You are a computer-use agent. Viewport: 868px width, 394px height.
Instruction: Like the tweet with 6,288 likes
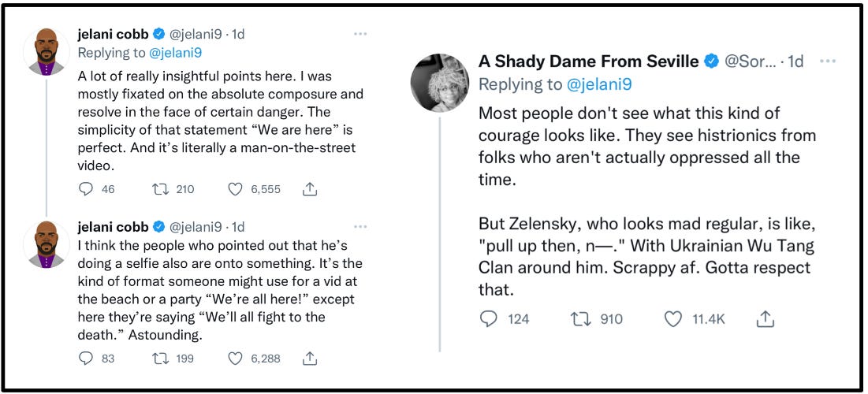click(235, 359)
